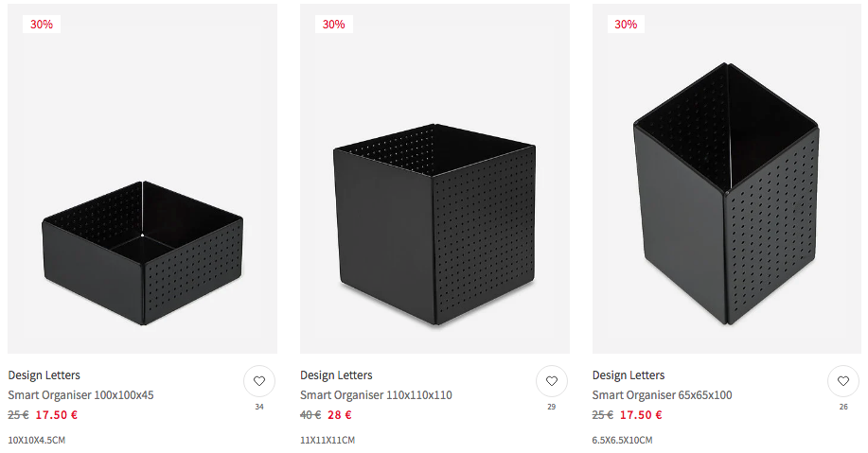
Task: Click the 10X10X4.5CM dimensions text
Action: coord(36,440)
